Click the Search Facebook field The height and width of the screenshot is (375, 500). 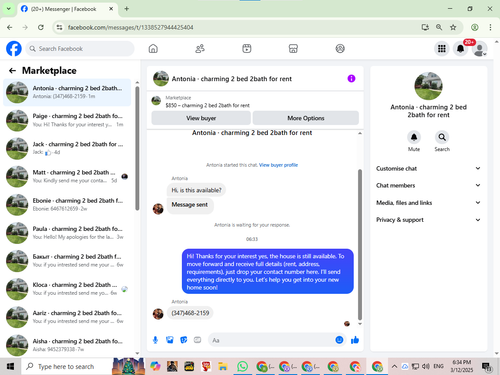click(x=80, y=49)
